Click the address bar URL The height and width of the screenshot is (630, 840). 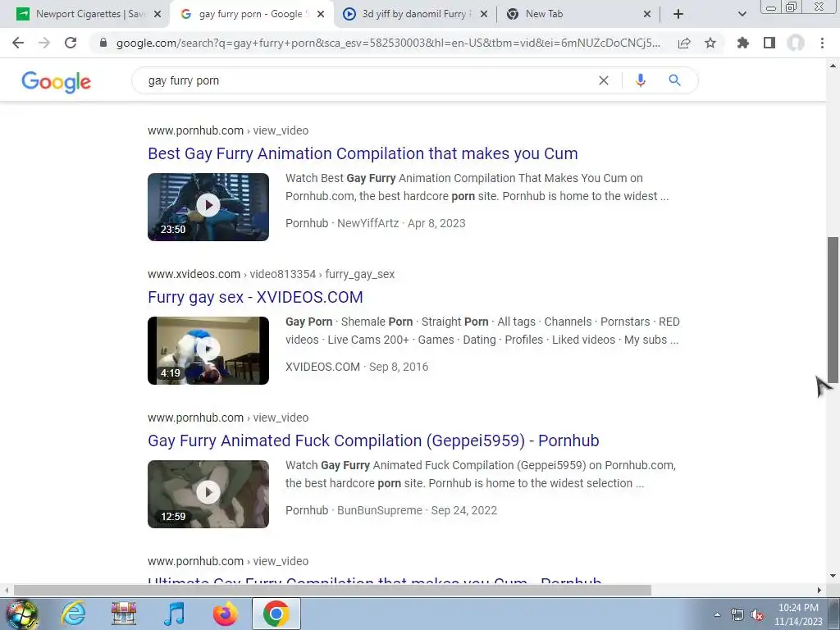click(x=388, y=43)
